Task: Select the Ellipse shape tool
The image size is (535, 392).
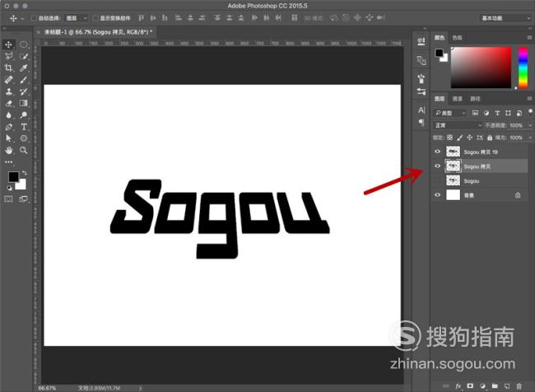Action: (x=24, y=138)
